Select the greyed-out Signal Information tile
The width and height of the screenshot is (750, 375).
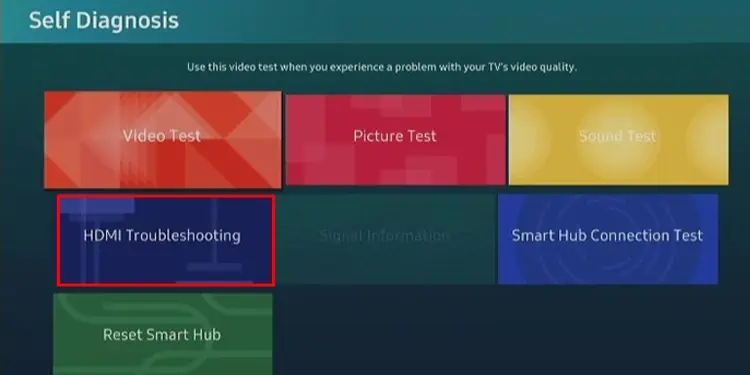[x=386, y=239]
